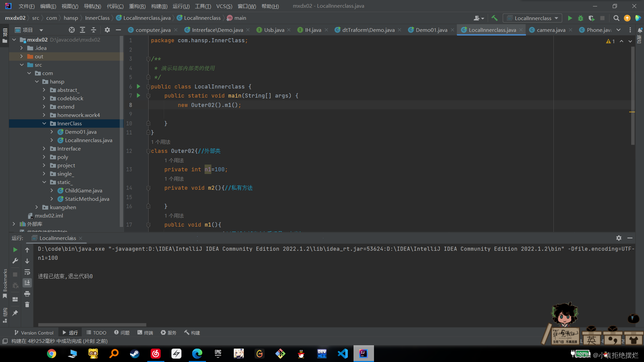
Task: Open the 构建 build tool window
Action: [192, 333]
